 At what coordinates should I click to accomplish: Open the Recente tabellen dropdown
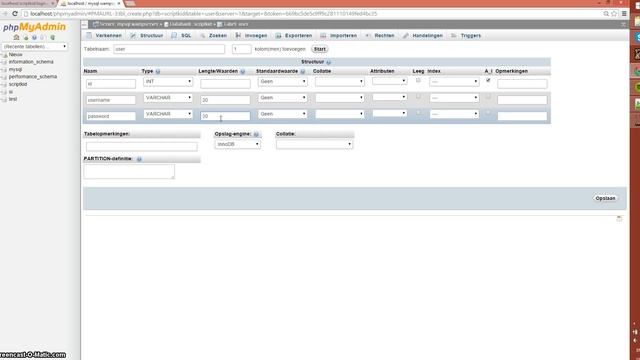[x=35, y=47]
